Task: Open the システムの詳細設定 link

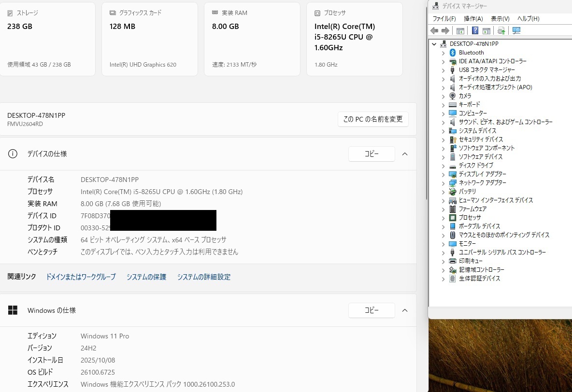Action: [203, 277]
